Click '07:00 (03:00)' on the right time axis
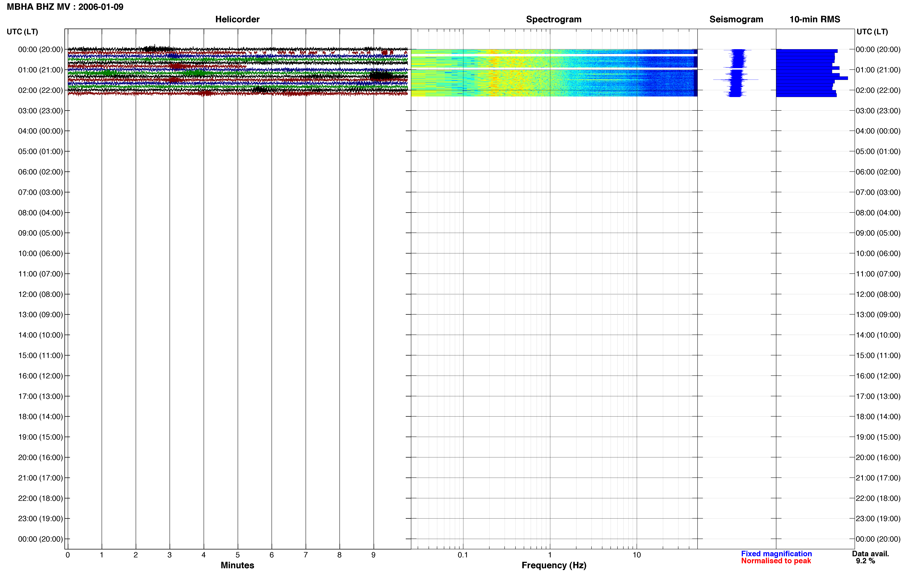 click(x=878, y=192)
